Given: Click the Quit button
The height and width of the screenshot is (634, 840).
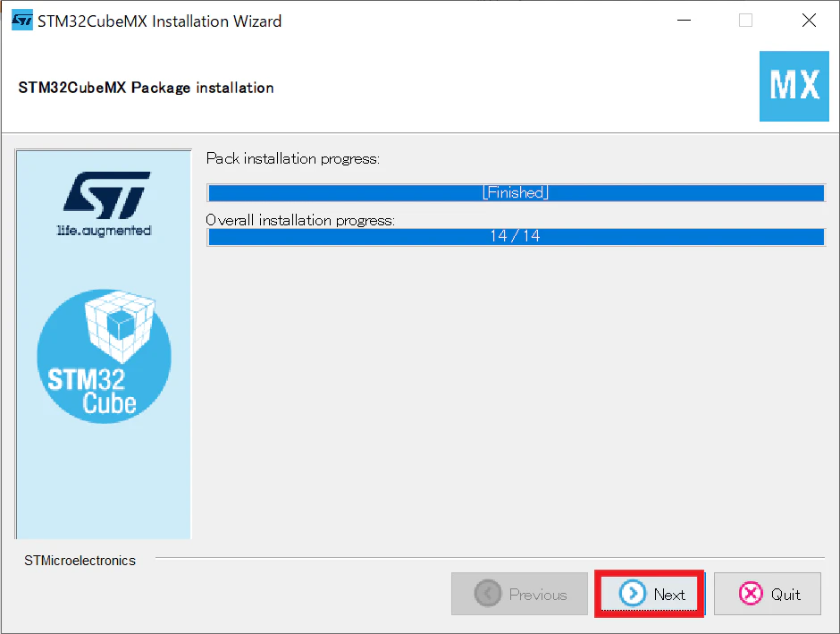Looking at the screenshot, I should pos(767,594).
